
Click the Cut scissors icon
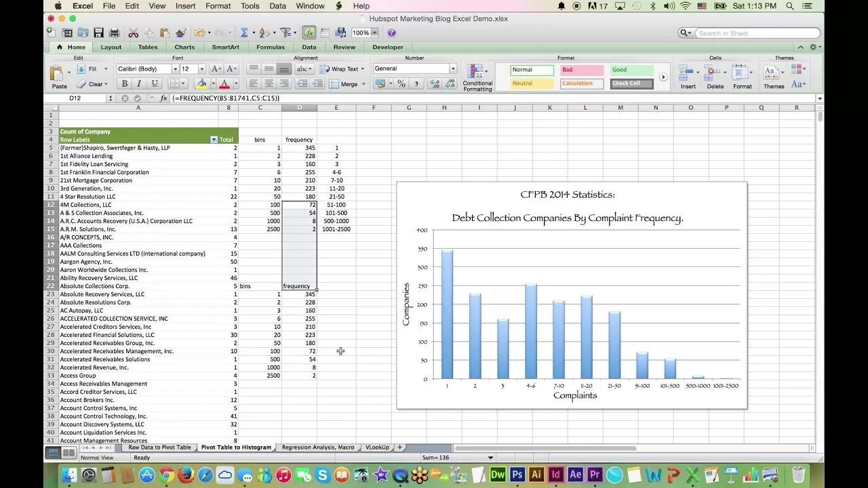click(x=133, y=33)
